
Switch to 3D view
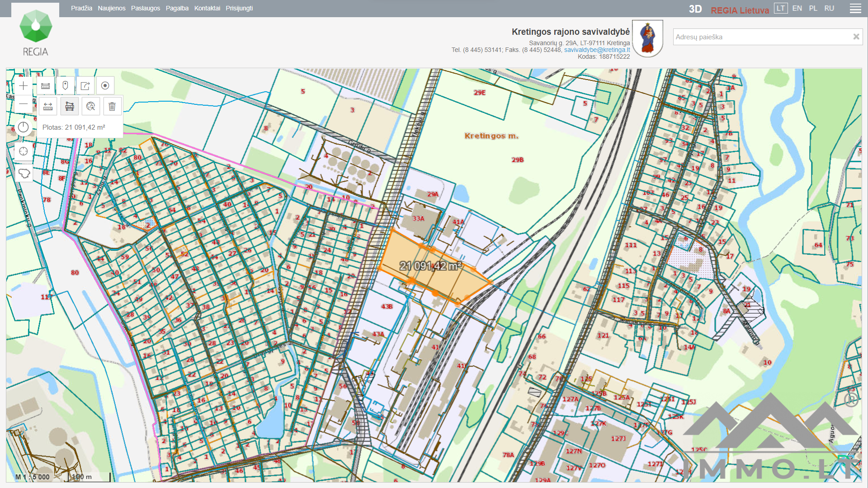coord(695,9)
